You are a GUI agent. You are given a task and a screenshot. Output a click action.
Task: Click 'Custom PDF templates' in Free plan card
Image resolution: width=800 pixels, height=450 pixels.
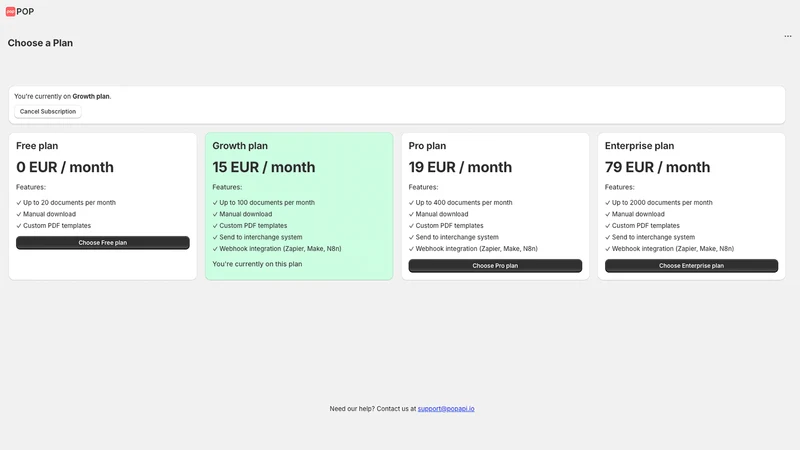[57, 226]
